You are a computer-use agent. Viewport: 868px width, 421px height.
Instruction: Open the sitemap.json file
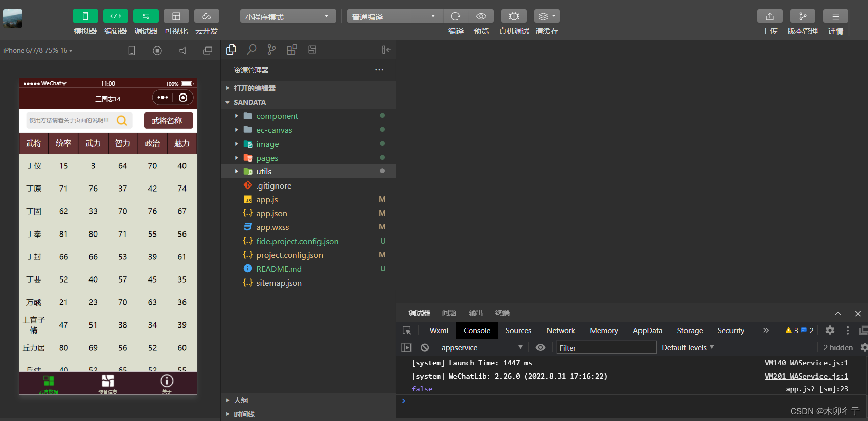click(308, 283)
